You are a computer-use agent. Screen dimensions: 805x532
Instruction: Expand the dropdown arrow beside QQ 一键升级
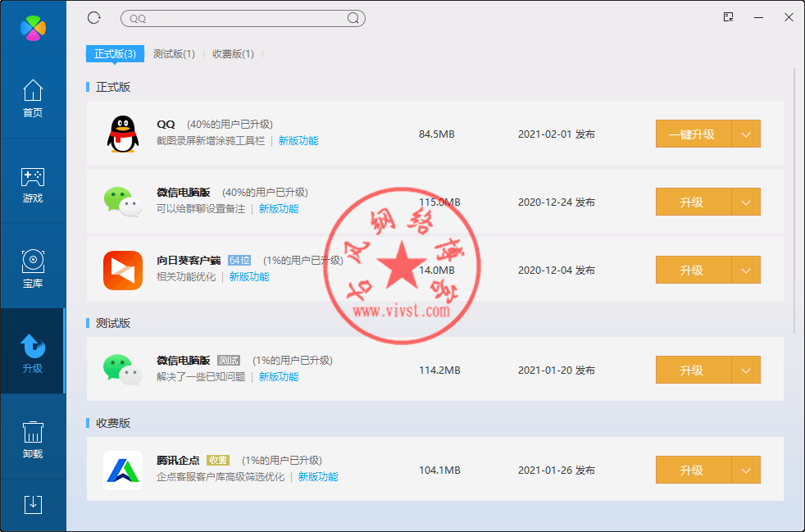click(x=746, y=134)
